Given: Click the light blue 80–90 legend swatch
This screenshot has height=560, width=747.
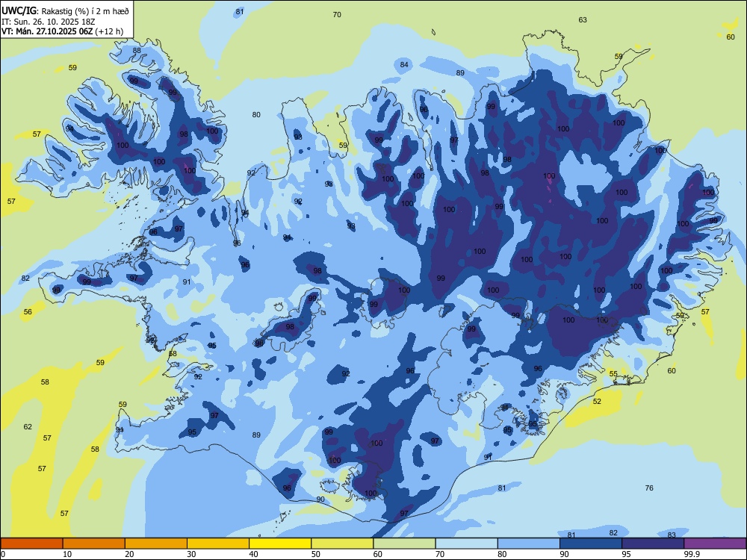Looking at the screenshot, I should (529, 544).
